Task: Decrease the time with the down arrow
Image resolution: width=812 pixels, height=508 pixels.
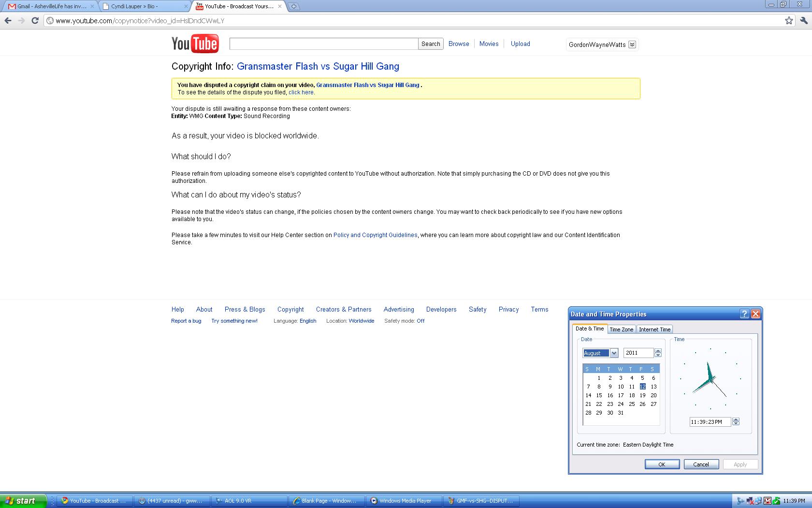Action: (736, 424)
